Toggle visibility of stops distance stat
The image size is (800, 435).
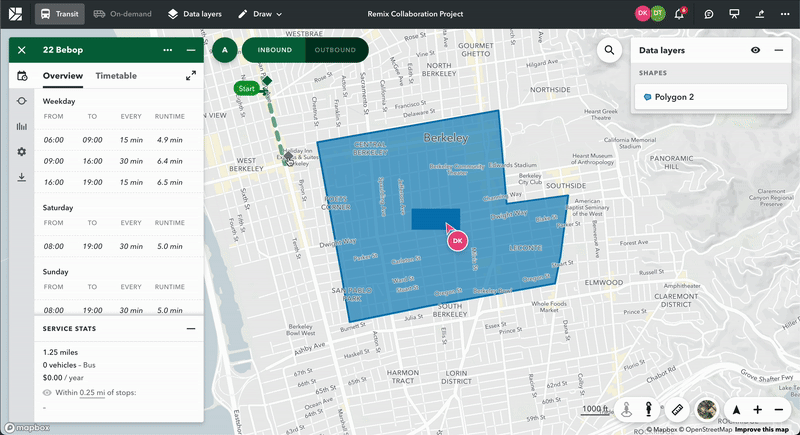(47, 393)
